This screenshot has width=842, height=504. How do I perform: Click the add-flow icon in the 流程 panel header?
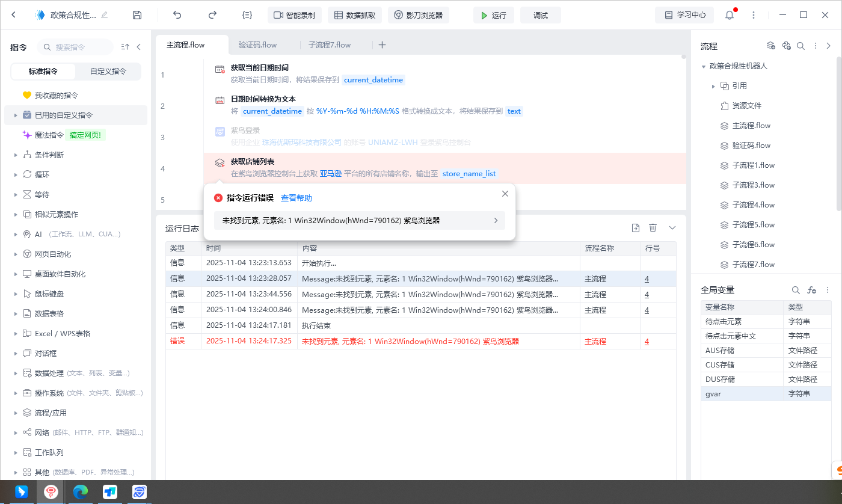click(x=771, y=46)
